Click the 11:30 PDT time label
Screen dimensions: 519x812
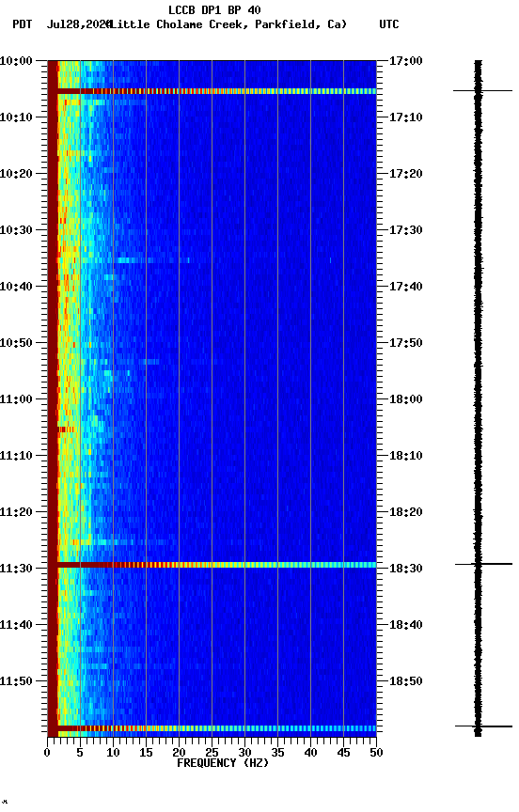pos(16,569)
